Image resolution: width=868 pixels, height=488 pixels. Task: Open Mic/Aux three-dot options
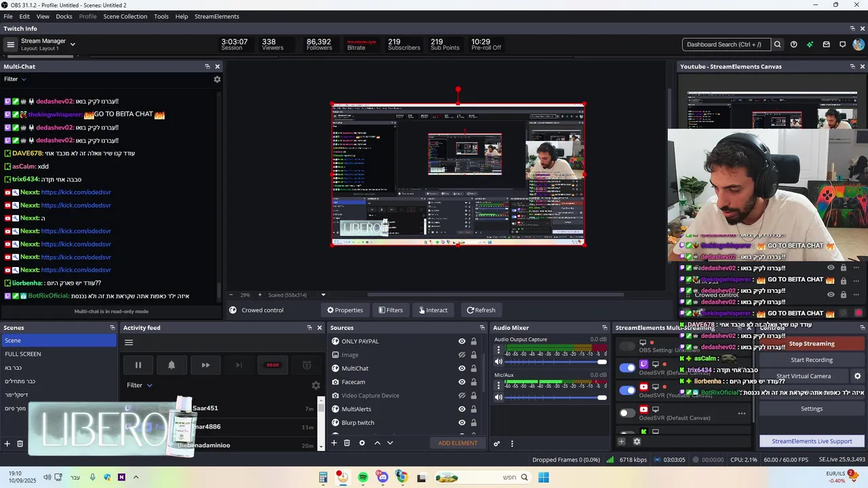point(499,385)
